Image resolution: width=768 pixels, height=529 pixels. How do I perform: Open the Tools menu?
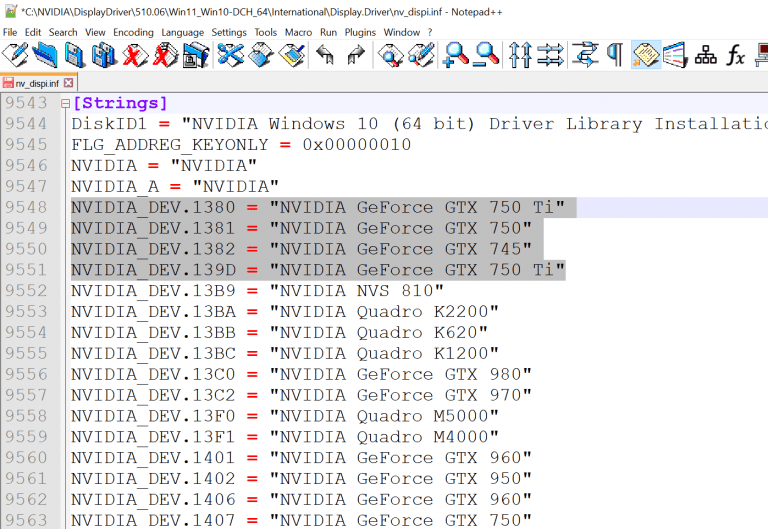(265, 32)
